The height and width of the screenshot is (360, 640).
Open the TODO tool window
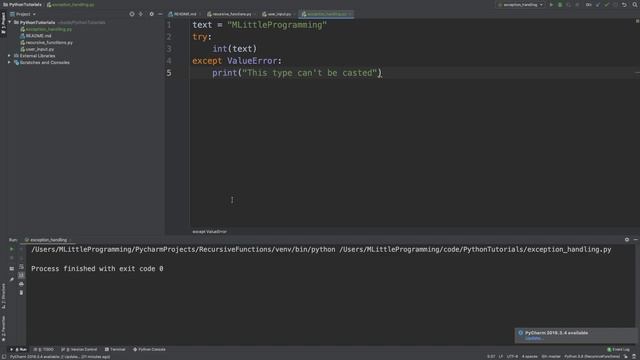pos(44,349)
